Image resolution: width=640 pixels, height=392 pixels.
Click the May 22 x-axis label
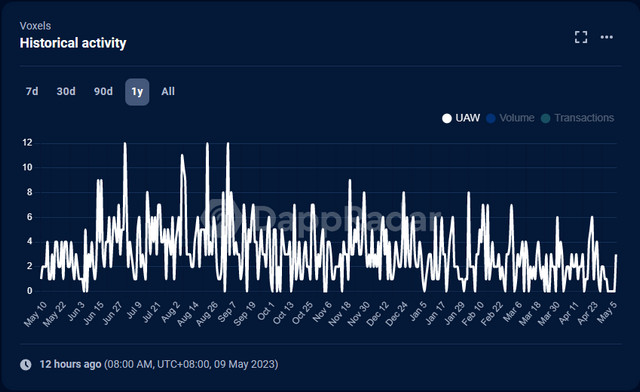pos(54,314)
